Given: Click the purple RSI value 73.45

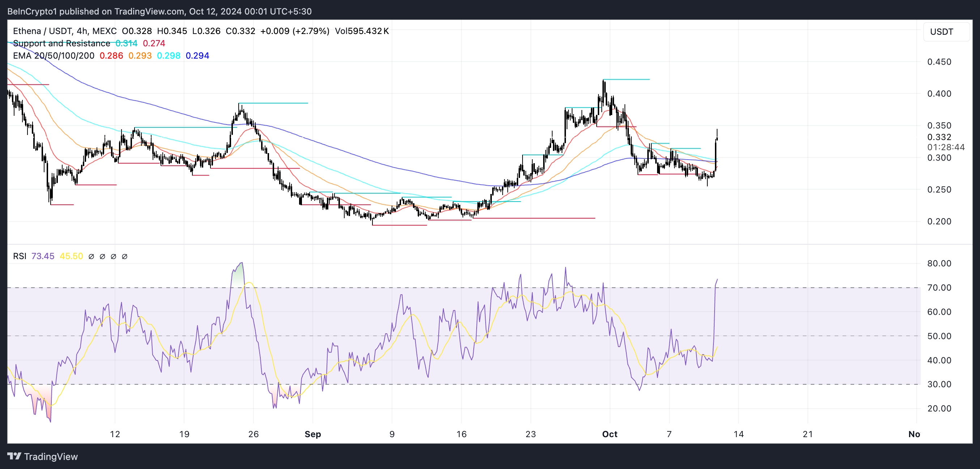Looking at the screenshot, I should [43, 256].
